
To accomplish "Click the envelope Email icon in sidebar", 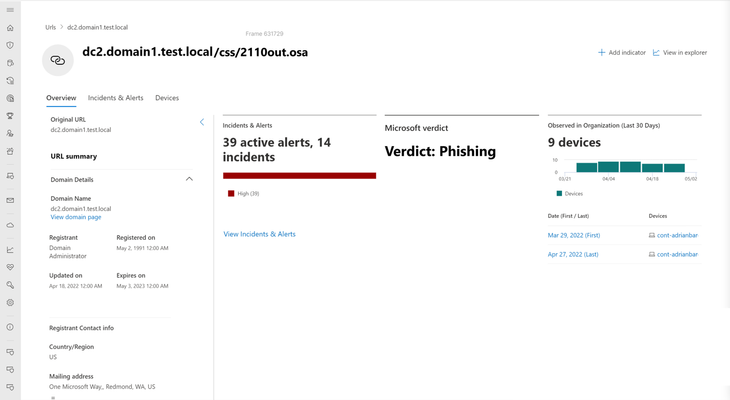I will (x=10, y=200).
